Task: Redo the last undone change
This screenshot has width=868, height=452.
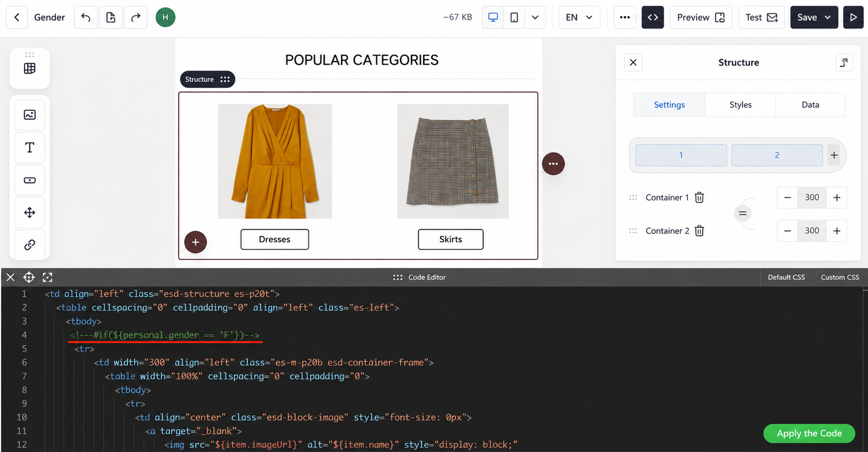Action: tap(136, 17)
